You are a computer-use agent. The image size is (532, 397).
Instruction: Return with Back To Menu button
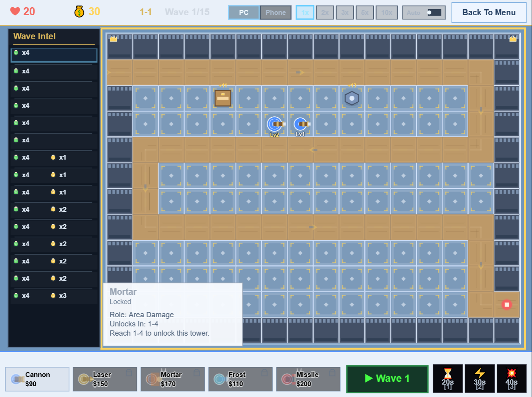click(489, 12)
